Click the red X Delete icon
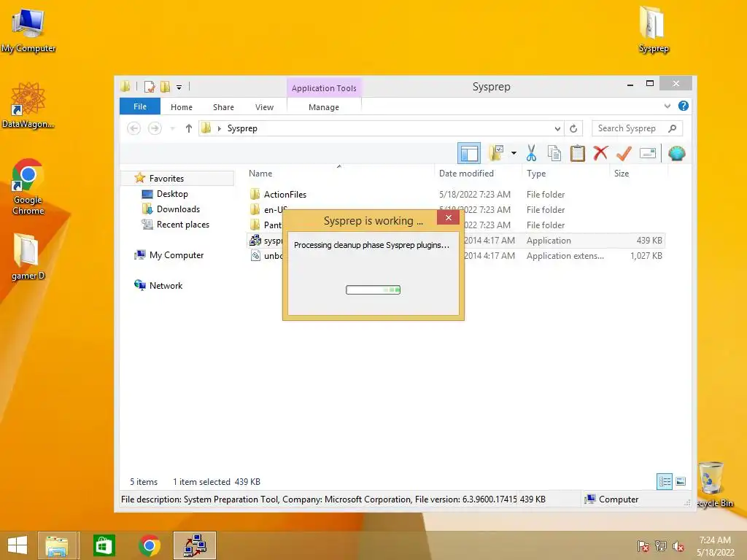This screenshot has height=560, width=747. coord(600,153)
